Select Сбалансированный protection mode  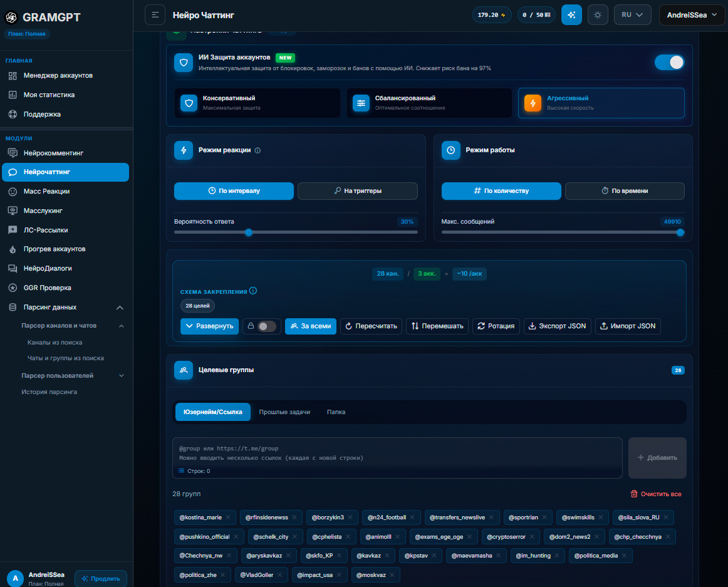coord(429,103)
